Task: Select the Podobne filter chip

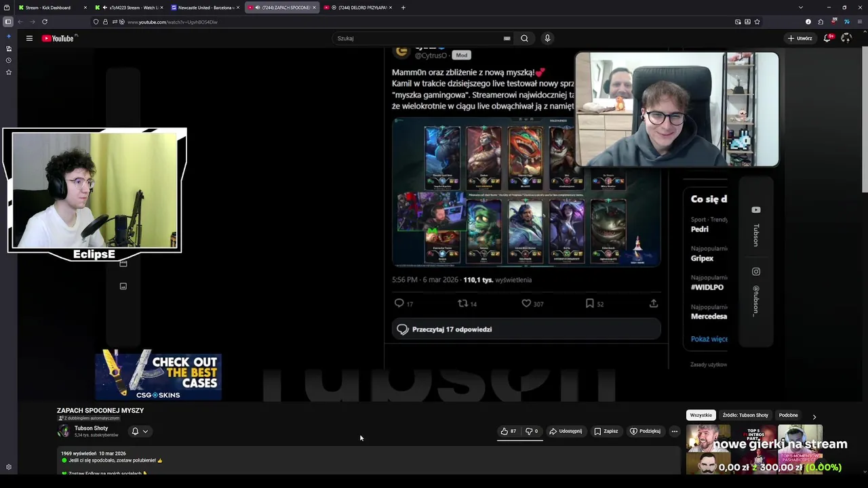Action: (x=788, y=415)
